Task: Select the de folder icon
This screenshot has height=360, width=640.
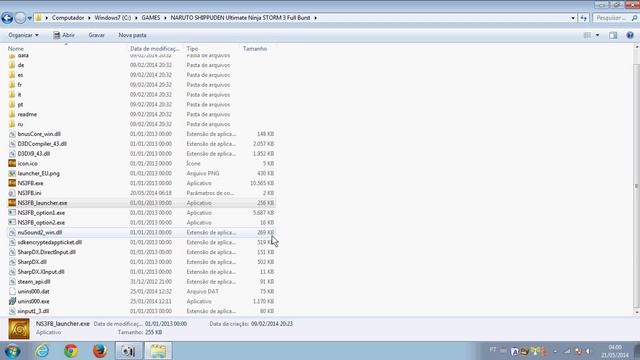Action: tap(12, 65)
